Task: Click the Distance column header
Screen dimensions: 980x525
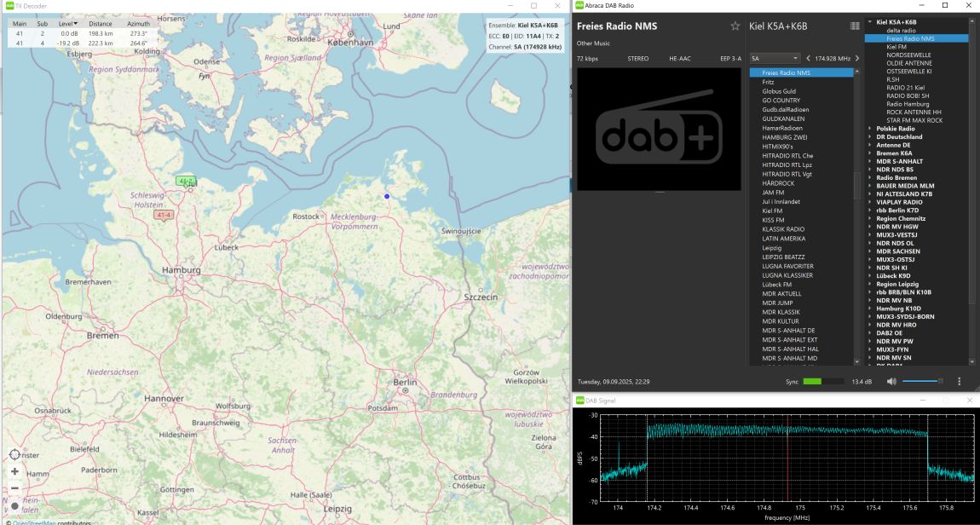Action: pyautogui.click(x=101, y=24)
